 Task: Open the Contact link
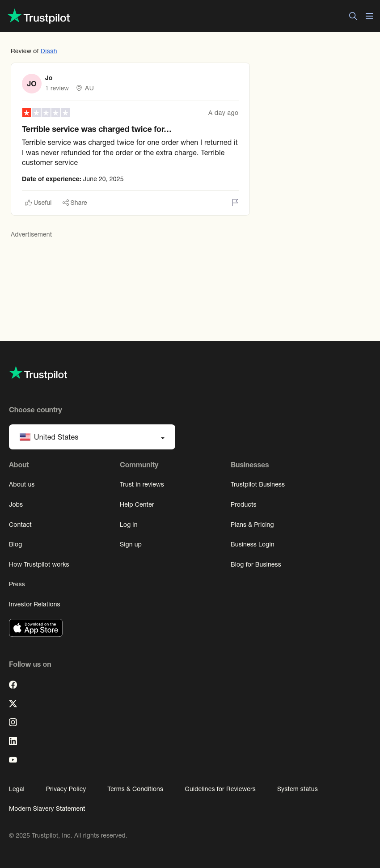pyautogui.click(x=20, y=525)
